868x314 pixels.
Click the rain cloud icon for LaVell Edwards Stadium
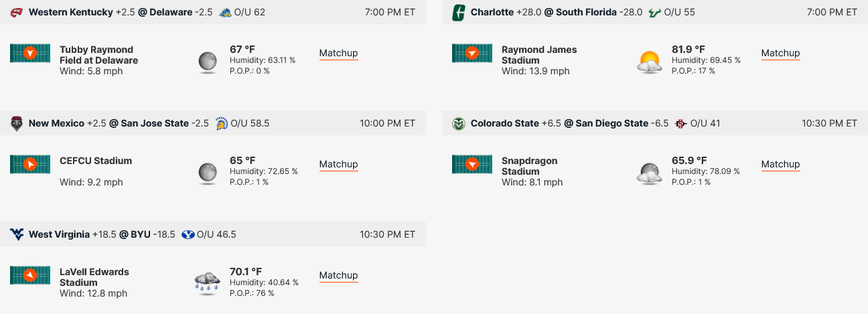(208, 283)
